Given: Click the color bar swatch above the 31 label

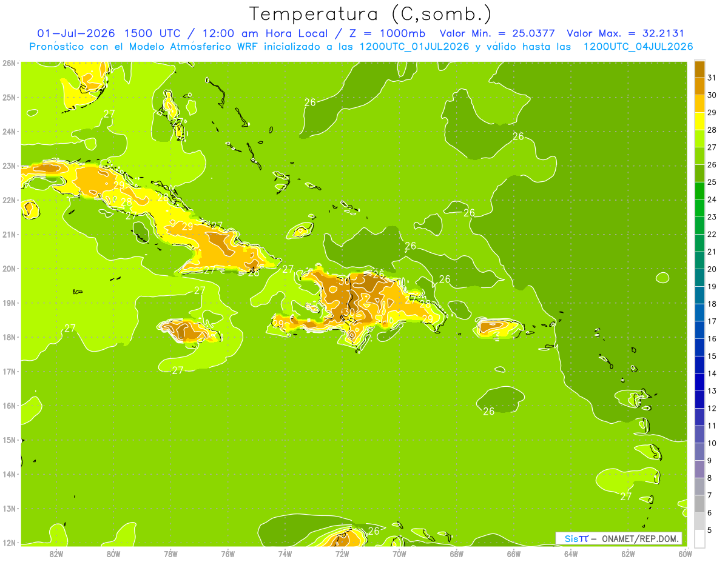Looking at the screenshot, I should 700,69.
